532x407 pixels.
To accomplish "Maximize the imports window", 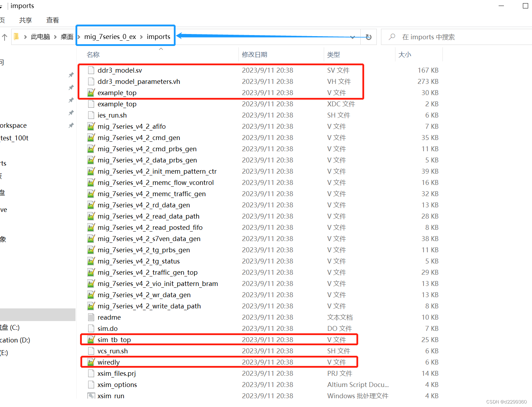I will pyautogui.click(x=525, y=6).
